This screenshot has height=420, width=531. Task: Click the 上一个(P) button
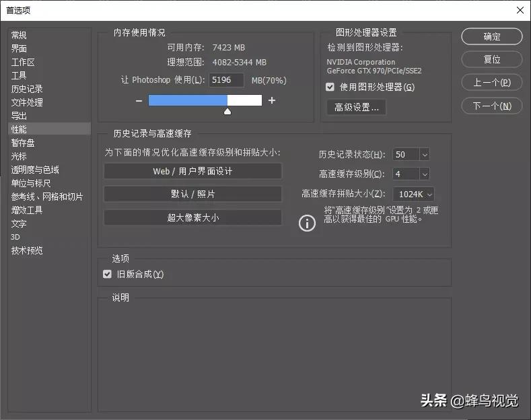click(x=492, y=82)
